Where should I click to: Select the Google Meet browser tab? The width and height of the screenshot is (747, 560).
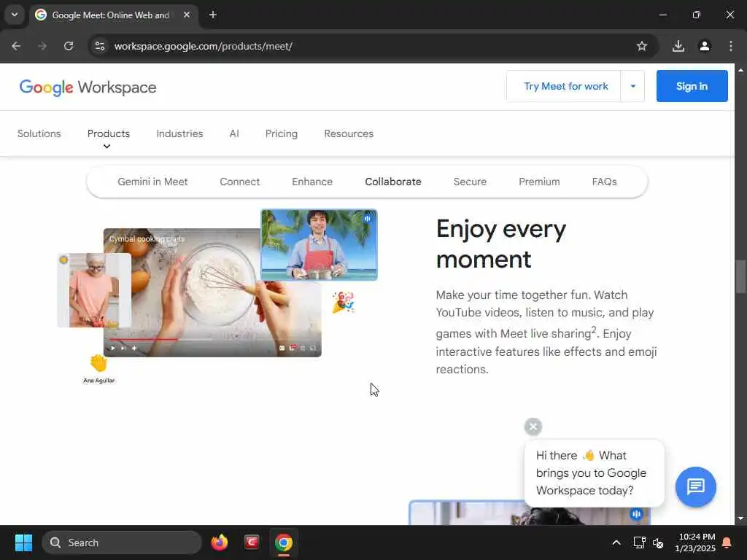[x=113, y=15]
